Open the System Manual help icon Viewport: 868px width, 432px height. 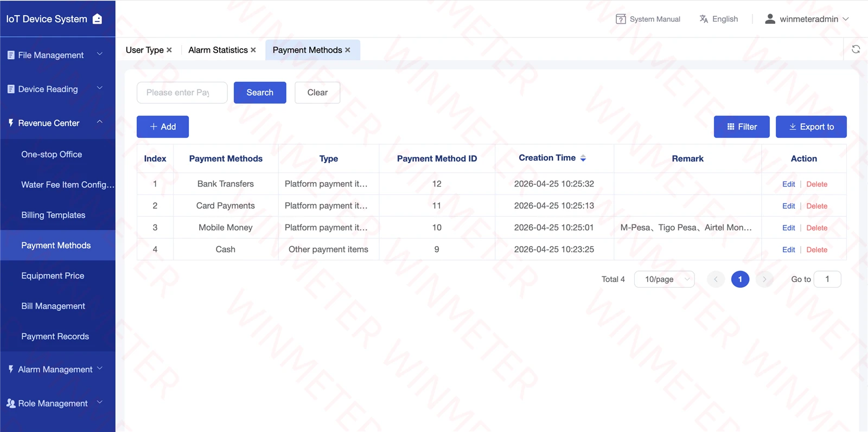(x=621, y=19)
